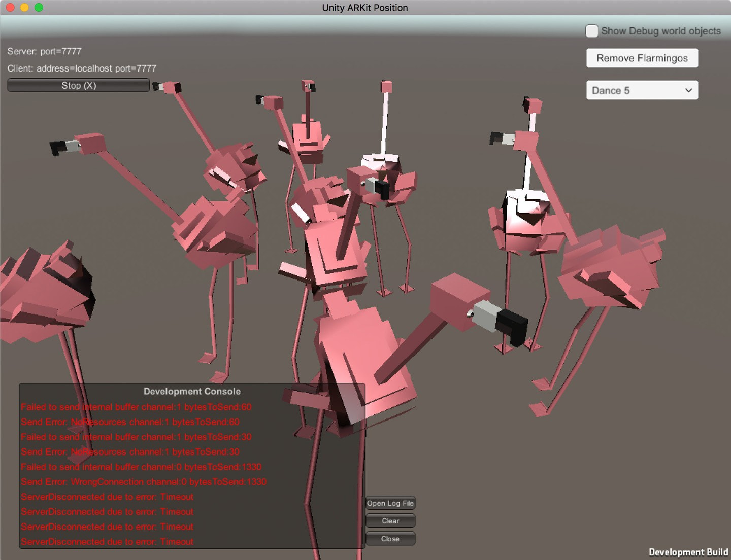Click the Remove Flarmingos button
This screenshot has width=731, height=560.
coord(642,58)
